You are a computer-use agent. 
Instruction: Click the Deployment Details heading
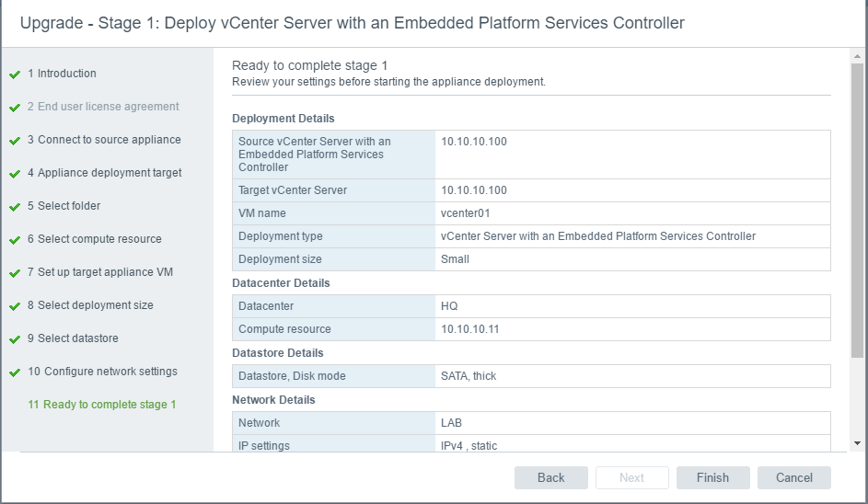pyautogui.click(x=283, y=119)
